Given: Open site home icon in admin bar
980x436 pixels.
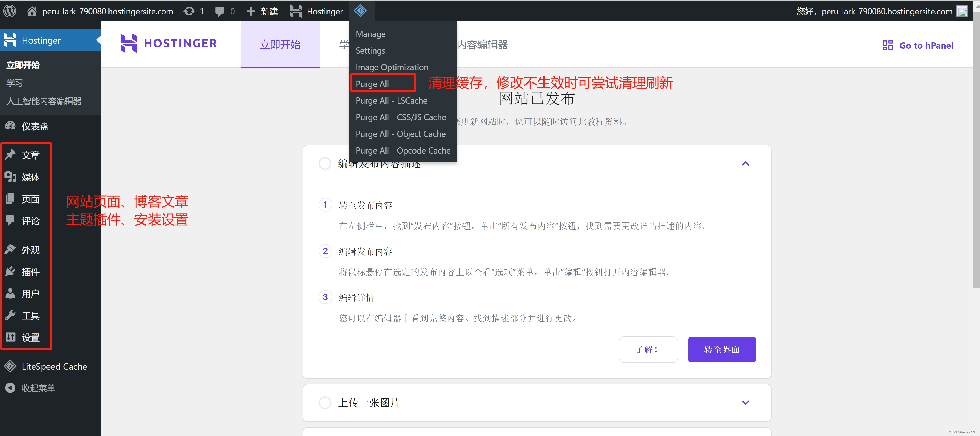Looking at the screenshot, I should point(32,11).
